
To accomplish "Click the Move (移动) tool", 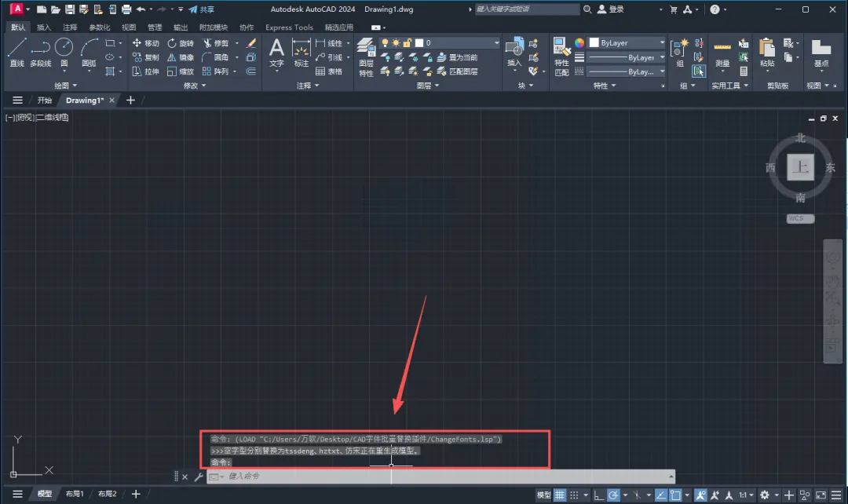I will click(146, 43).
